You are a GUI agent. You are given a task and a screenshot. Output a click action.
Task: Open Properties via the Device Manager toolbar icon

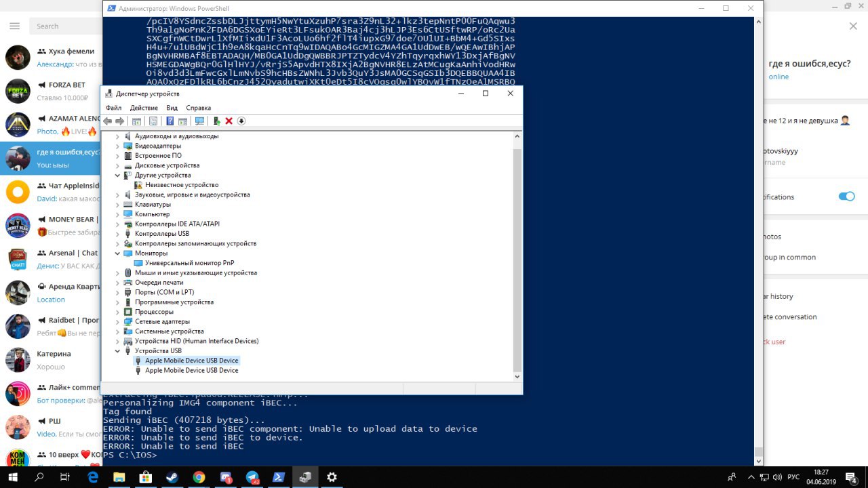pyautogui.click(x=153, y=121)
